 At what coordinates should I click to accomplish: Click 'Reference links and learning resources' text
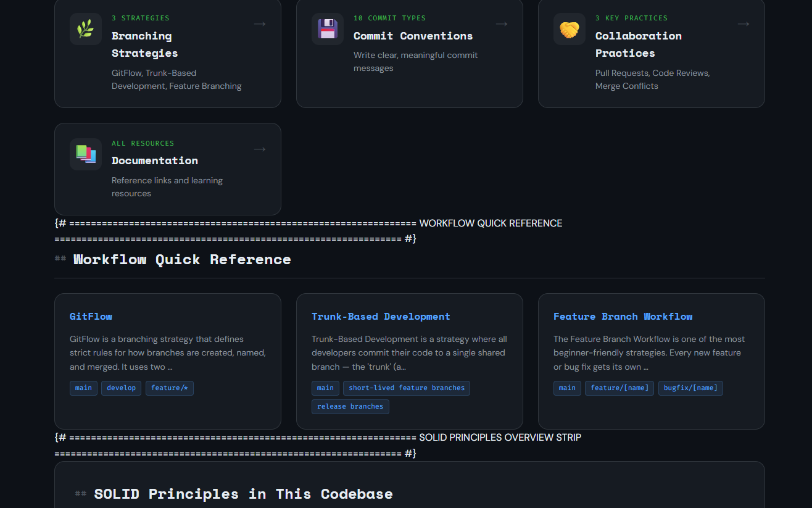tap(167, 187)
